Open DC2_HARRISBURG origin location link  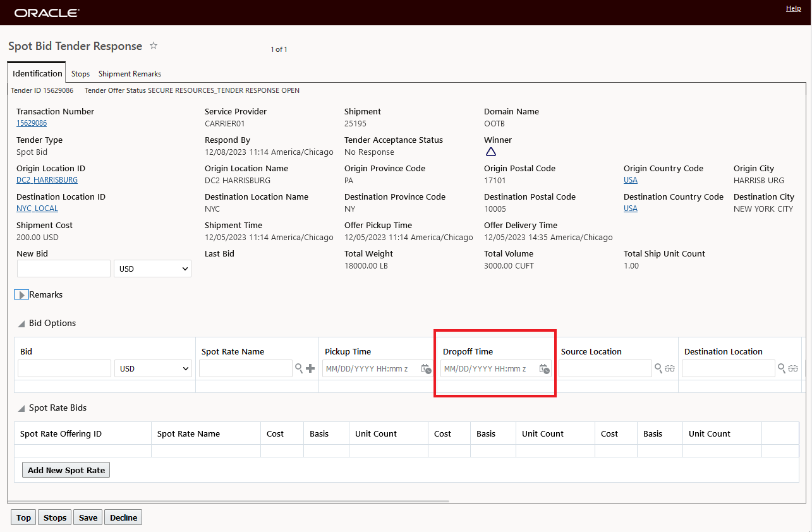point(47,180)
